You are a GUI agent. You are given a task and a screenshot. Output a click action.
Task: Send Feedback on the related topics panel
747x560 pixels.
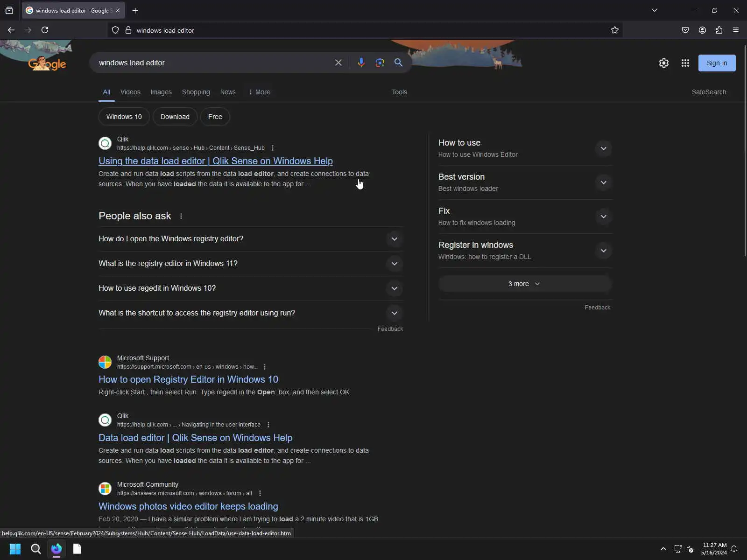click(x=598, y=308)
